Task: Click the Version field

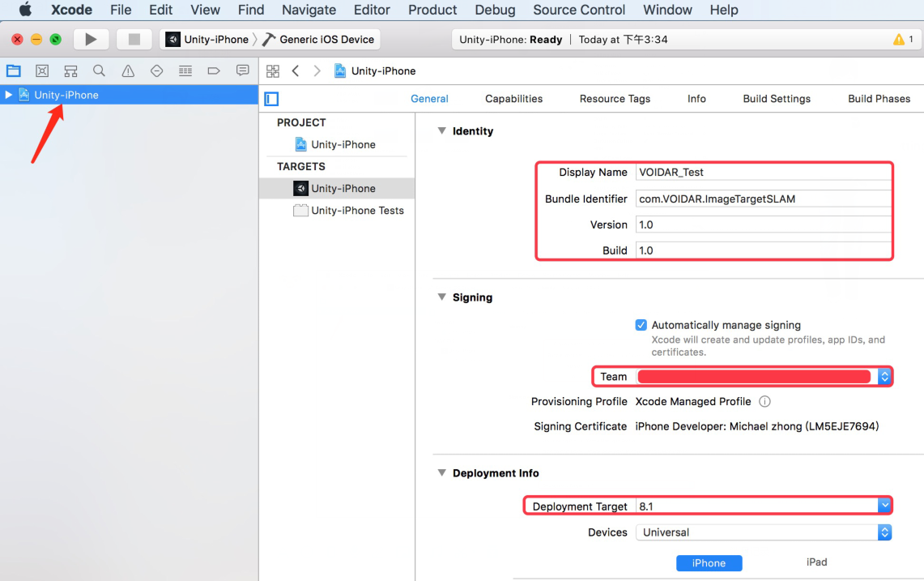Action: 764,224
